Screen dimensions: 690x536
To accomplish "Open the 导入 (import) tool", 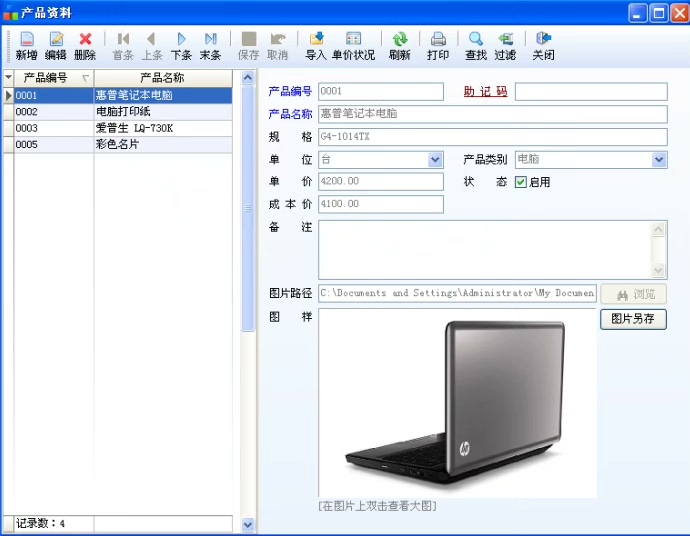I will point(316,45).
